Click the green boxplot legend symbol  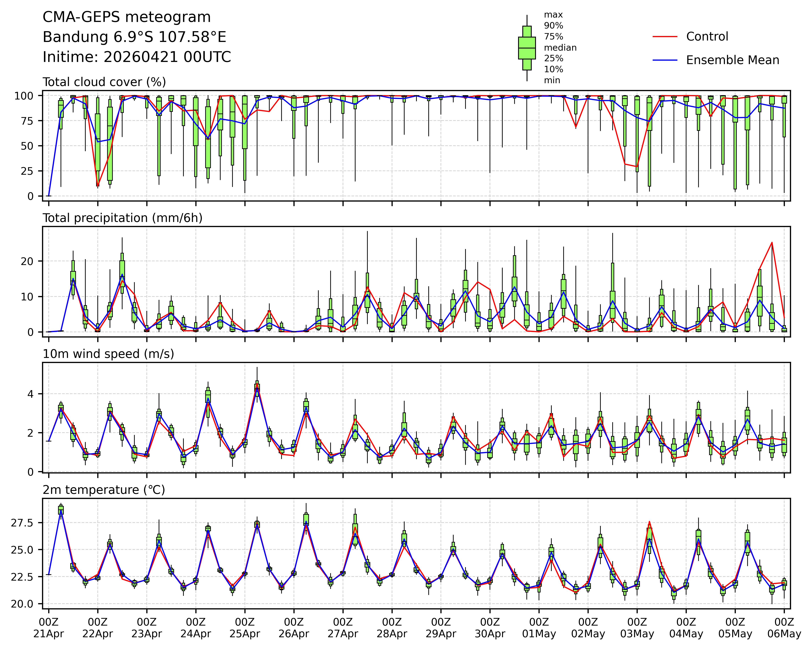tap(527, 48)
